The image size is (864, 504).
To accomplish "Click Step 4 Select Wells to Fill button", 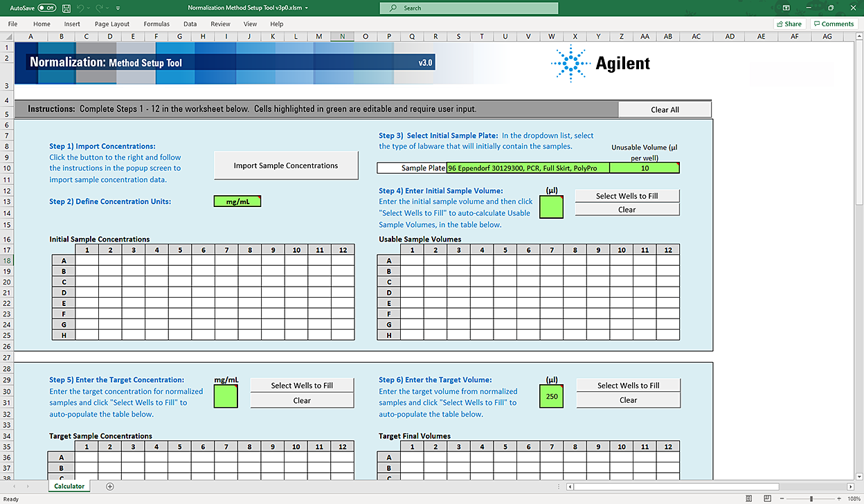I will pos(627,196).
